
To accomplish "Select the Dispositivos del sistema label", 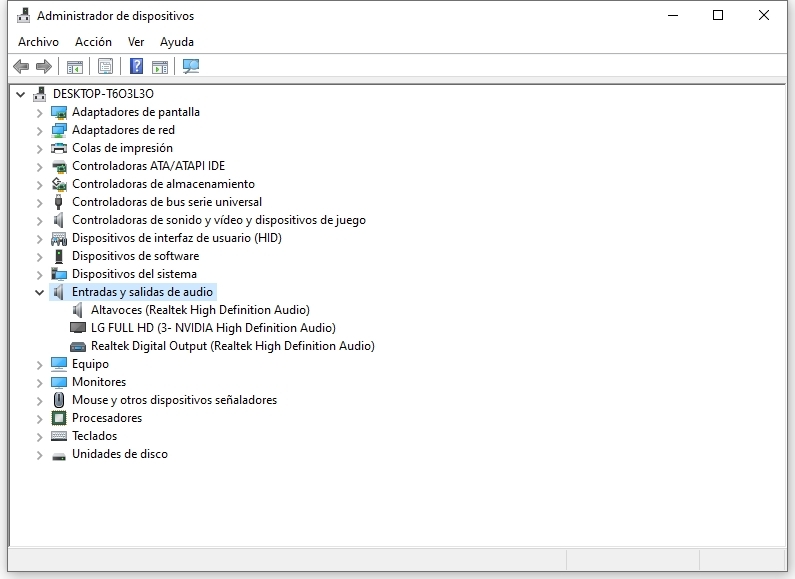I will 134,274.
